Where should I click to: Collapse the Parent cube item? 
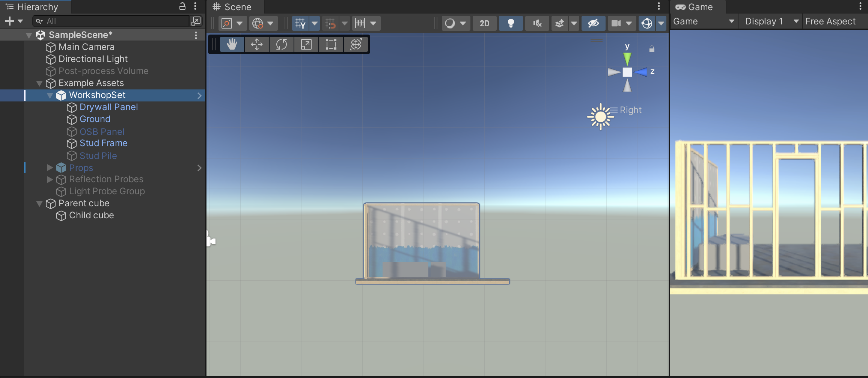coord(39,204)
